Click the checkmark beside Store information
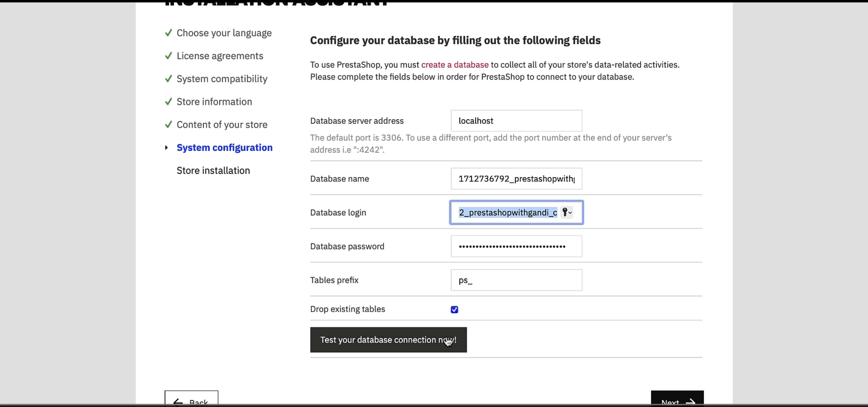The width and height of the screenshot is (868, 407). pos(168,101)
